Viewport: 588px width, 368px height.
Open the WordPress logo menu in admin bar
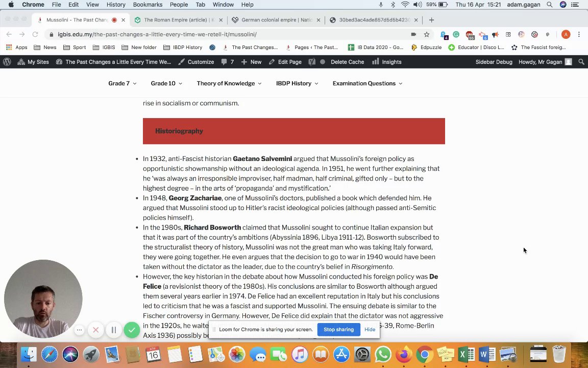click(x=7, y=62)
